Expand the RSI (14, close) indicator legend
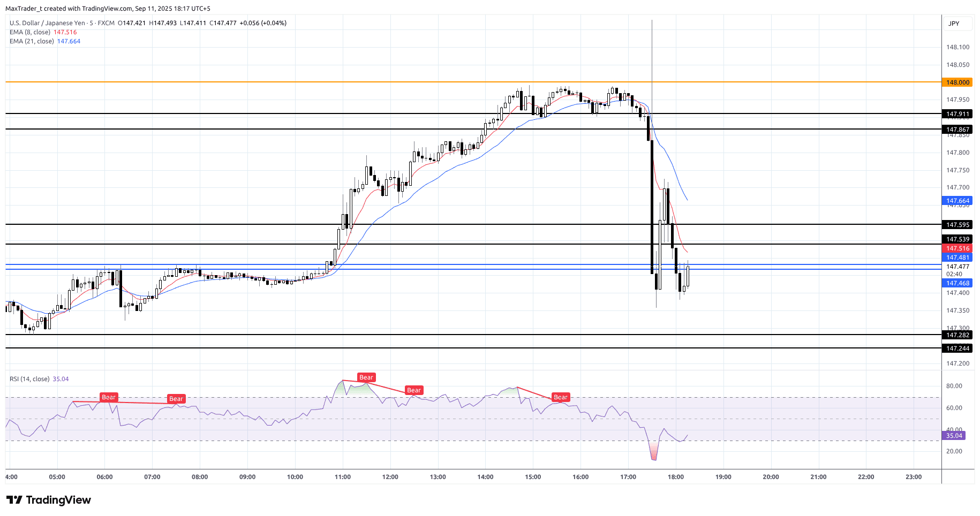This screenshot has width=980, height=516. [29, 379]
